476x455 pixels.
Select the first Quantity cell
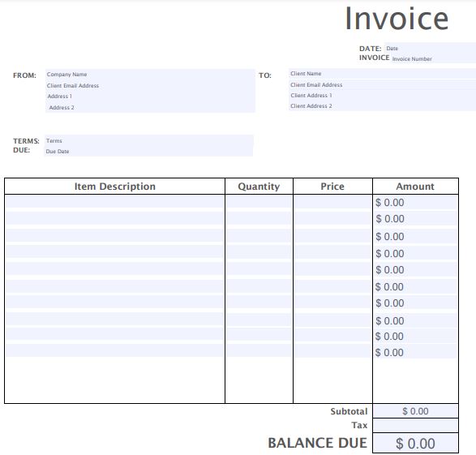point(259,202)
